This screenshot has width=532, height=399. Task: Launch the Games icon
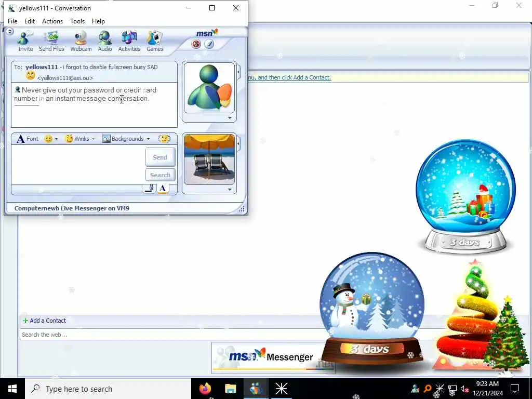point(155,41)
